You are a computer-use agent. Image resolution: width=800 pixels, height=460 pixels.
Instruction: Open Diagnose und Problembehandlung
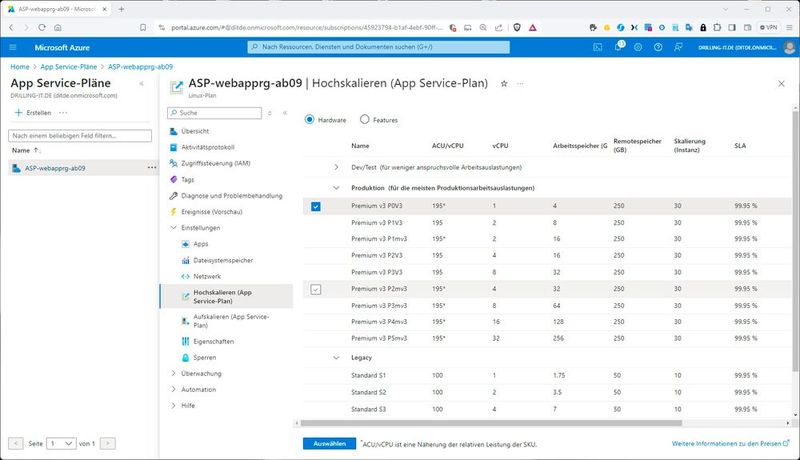tap(232, 196)
